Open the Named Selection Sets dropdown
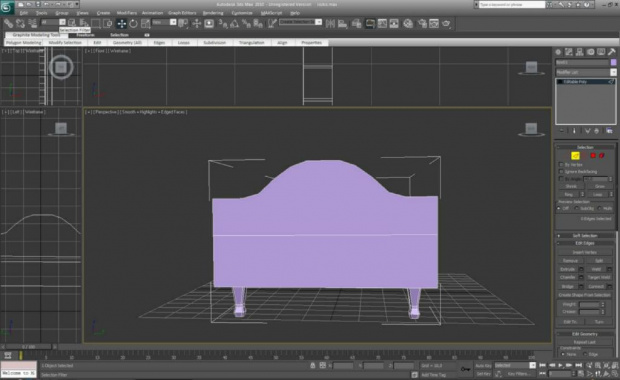620x380 pixels. (x=301, y=22)
